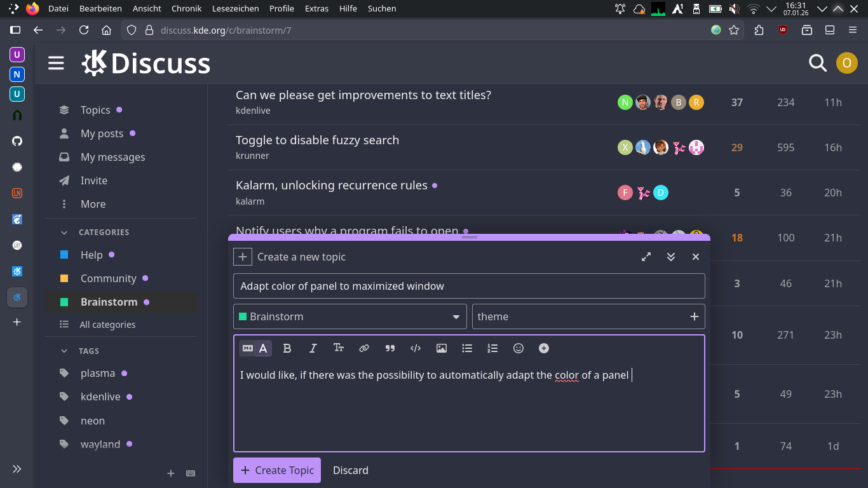The height and width of the screenshot is (488, 868).
Task: Switch the editor to Markdown mode
Action: coord(248,348)
